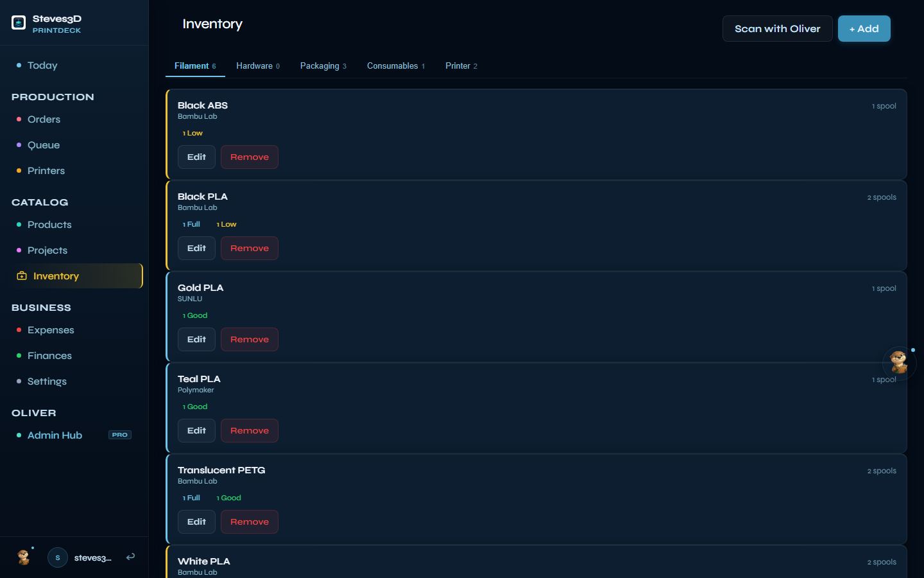
Task: Switch to the Hardware tab
Action: [254, 66]
